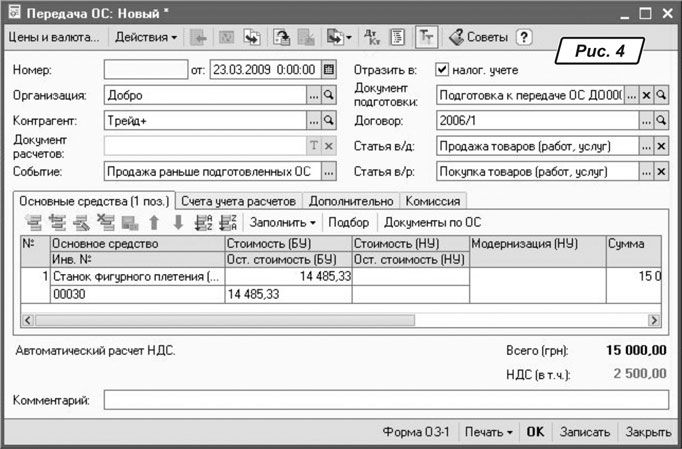Screen dimensions: 682x449
Task: Click the move row down arrow
Action: [x=175, y=222]
